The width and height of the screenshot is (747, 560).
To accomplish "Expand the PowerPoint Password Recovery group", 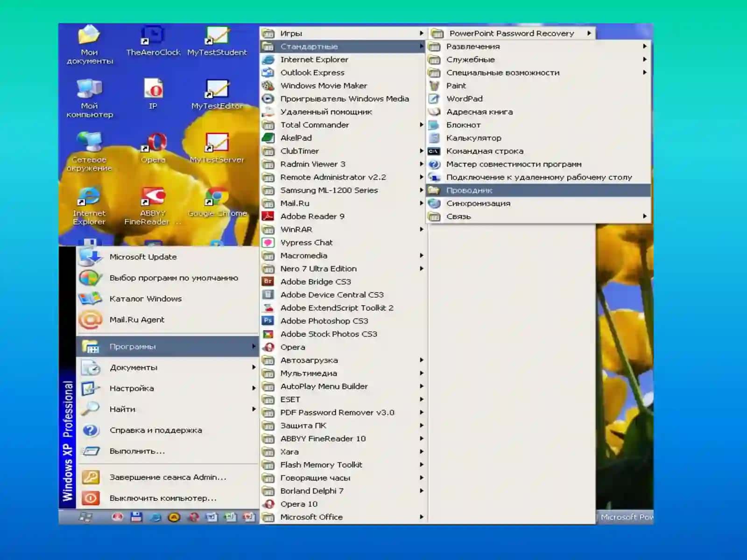I will [x=512, y=34].
